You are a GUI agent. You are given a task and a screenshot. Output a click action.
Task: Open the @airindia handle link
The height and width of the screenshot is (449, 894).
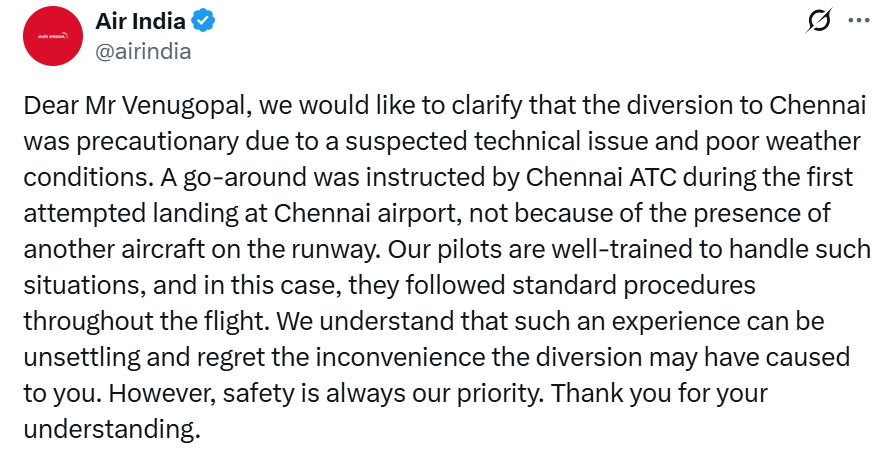coord(142,50)
